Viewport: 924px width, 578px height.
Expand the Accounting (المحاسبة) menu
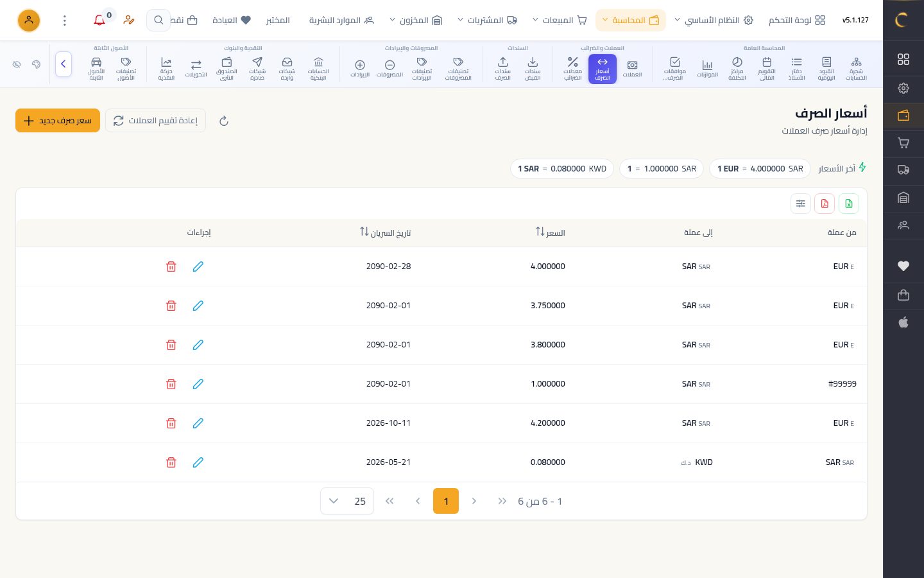pos(631,21)
